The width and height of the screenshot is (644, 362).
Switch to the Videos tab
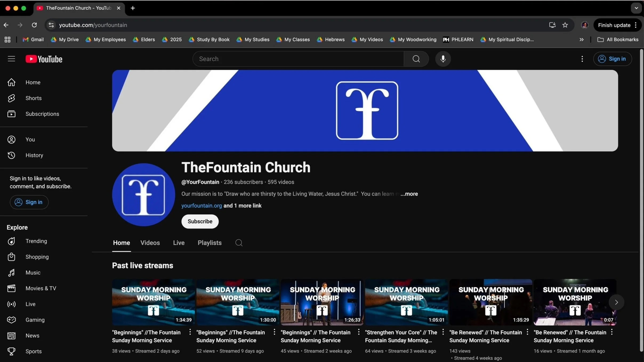pyautogui.click(x=150, y=243)
